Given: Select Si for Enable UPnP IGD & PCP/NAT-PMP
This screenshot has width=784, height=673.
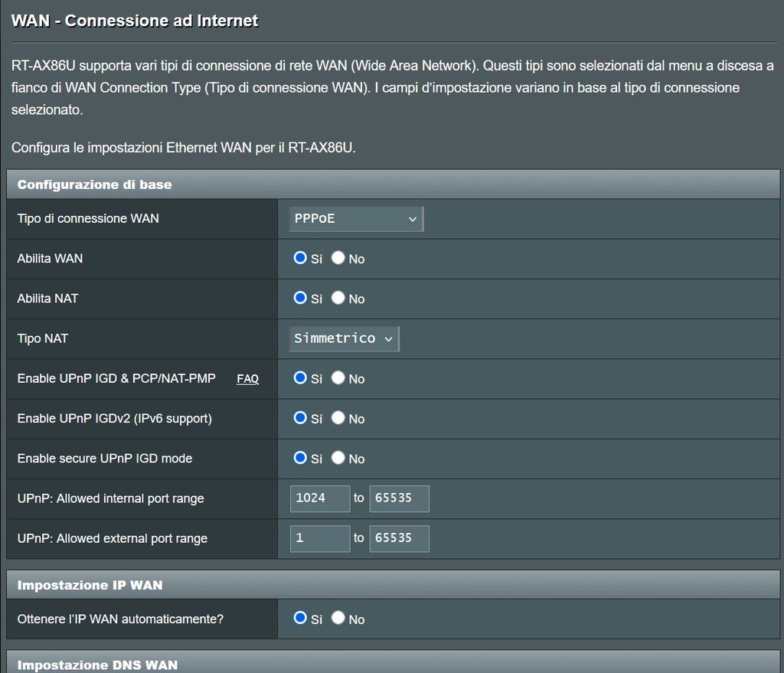Looking at the screenshot, I should click(300, 378).
